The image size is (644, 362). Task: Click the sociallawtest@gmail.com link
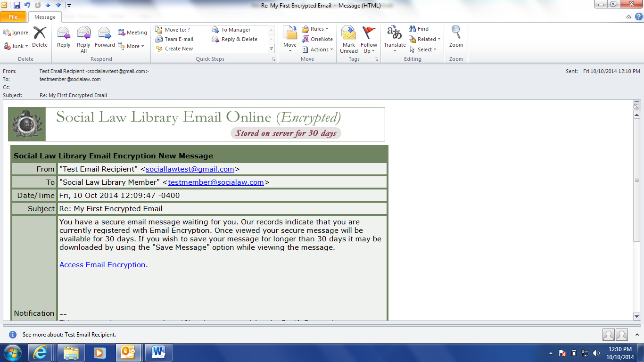[190, 169]
